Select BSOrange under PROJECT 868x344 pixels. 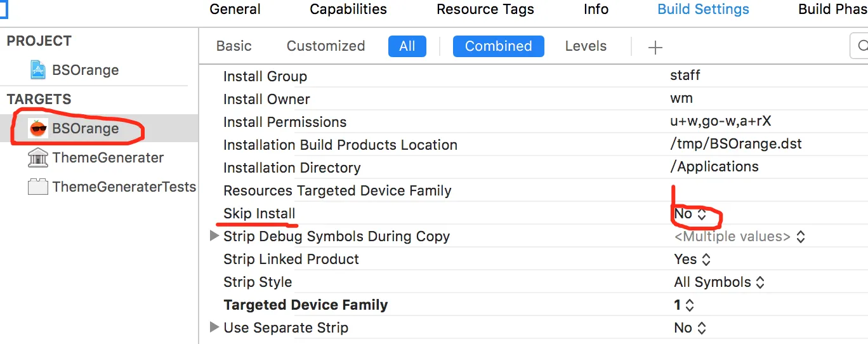pos(86,70)
